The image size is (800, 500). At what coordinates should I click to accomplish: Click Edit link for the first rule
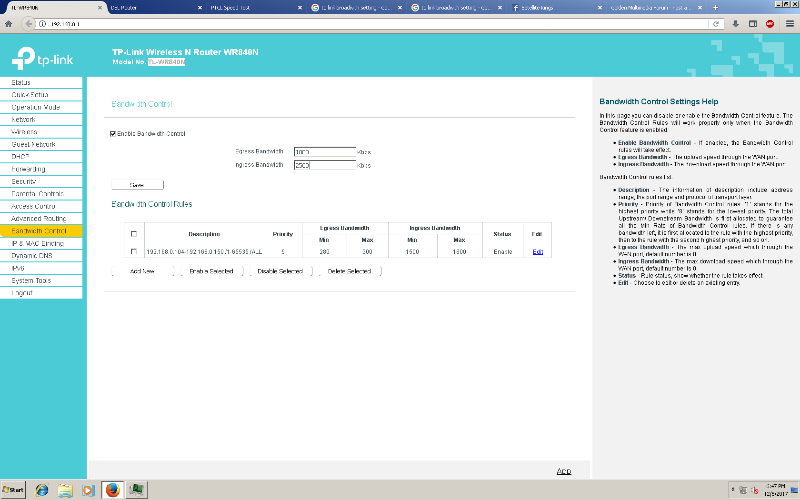537,251
